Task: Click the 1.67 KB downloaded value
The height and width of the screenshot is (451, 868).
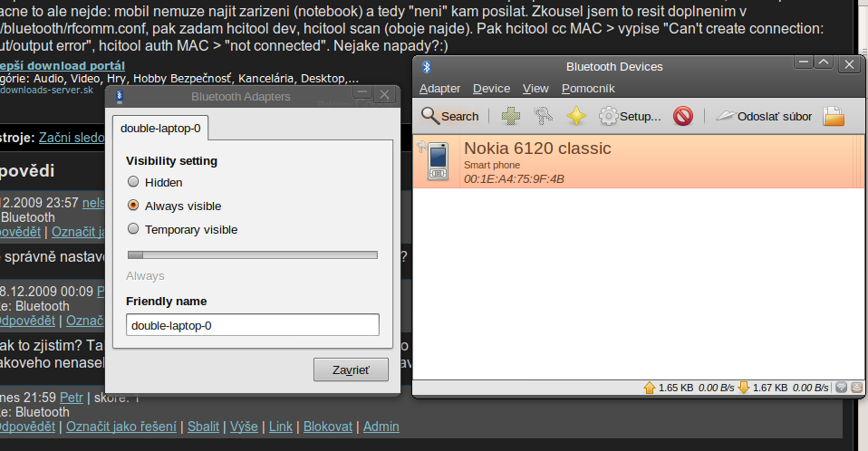Action: [x=770, y=388]
